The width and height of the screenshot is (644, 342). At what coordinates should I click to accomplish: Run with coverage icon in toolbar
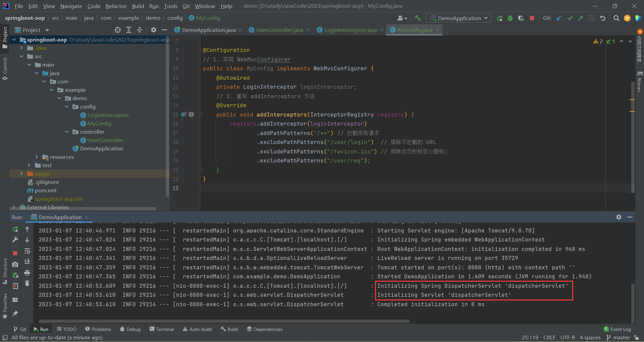coord(521,18)
